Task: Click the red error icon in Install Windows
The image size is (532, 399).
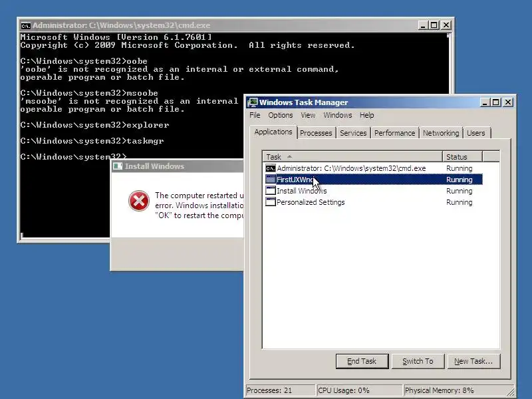Action: pos(139,201)
